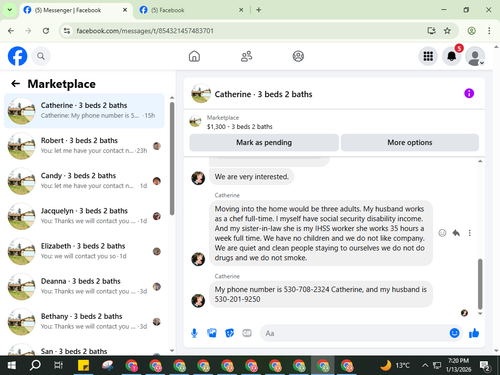This screenshot has width=500, height=375.
Task: Reply to Catherine's long message
Action: coord(456,233)
